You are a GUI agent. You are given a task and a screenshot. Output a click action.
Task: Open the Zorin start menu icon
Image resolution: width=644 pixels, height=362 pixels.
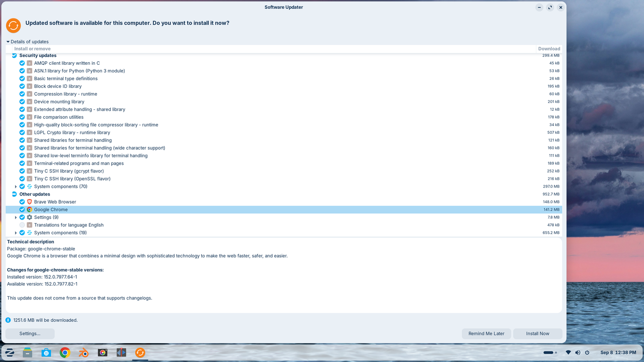[9, 353]
